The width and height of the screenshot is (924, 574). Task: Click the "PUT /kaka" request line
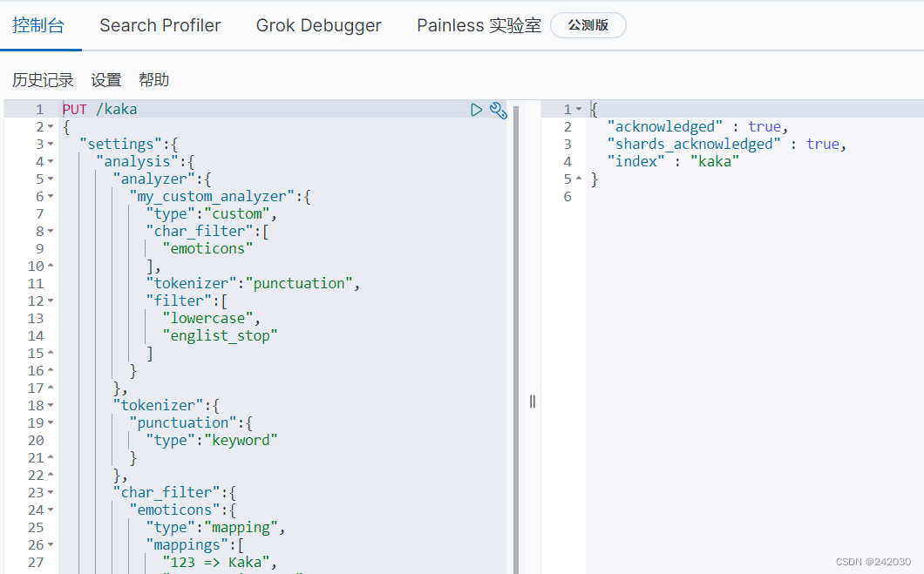(x=99, y=110)
